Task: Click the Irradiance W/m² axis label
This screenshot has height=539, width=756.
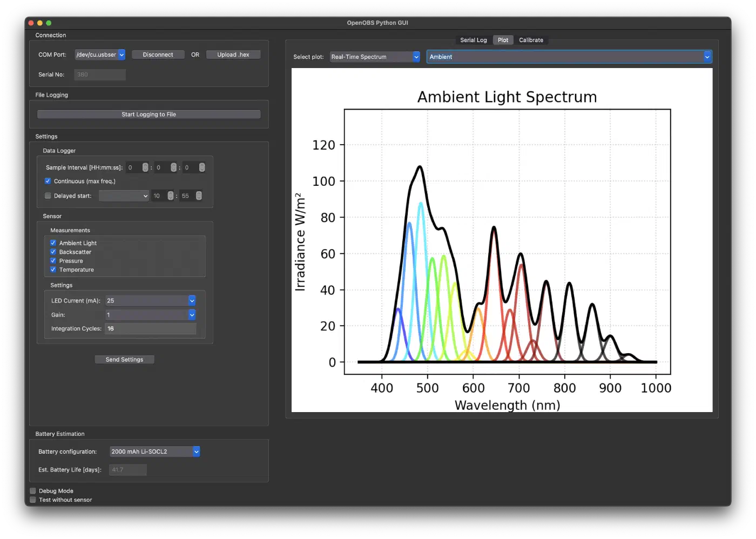Action: (x=300, y=242)
